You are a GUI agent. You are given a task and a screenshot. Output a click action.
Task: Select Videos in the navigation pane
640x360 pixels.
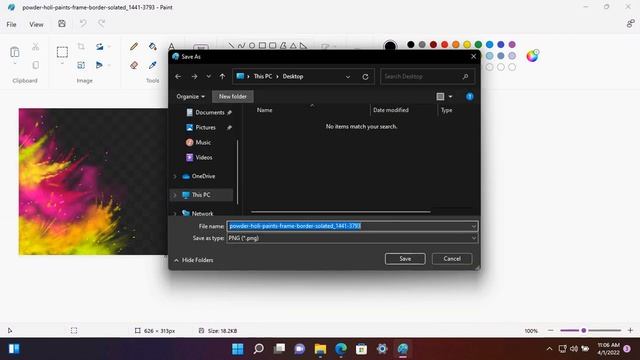point(200,157)
